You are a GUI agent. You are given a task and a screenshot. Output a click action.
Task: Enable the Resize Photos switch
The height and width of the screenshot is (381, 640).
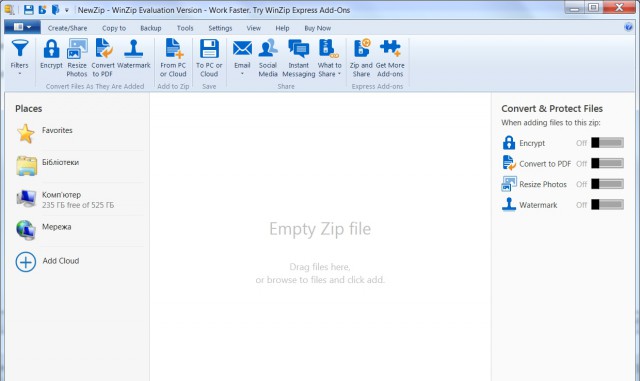(607, 184)
